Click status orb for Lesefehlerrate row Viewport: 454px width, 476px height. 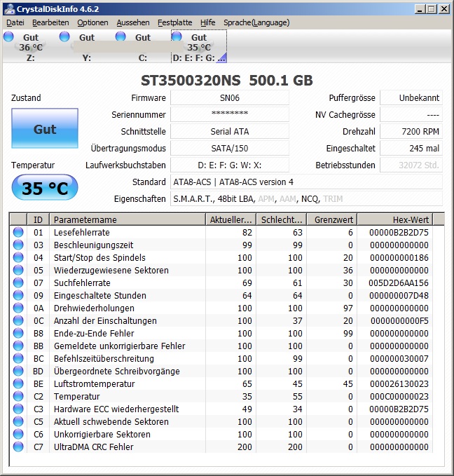(18, 232)
